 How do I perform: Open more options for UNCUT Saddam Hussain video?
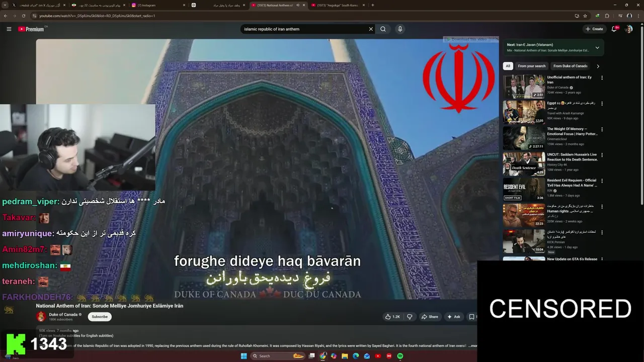coord(602,155)
